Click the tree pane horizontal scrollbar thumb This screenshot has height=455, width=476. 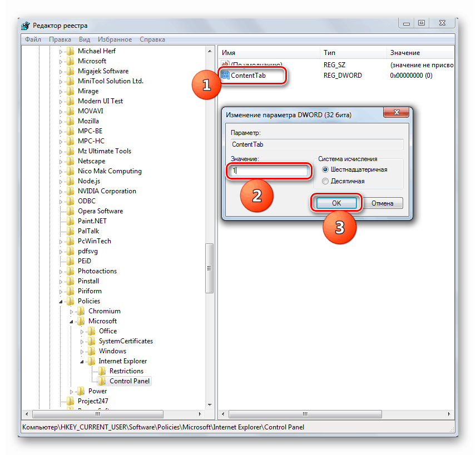98,414
